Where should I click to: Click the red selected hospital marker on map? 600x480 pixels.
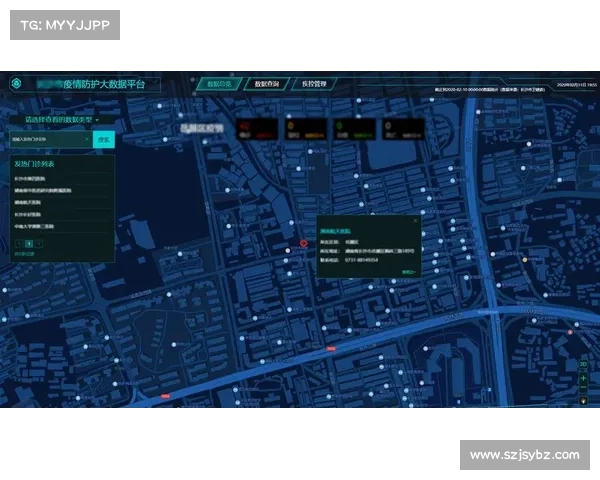click(x=305, y=242)
